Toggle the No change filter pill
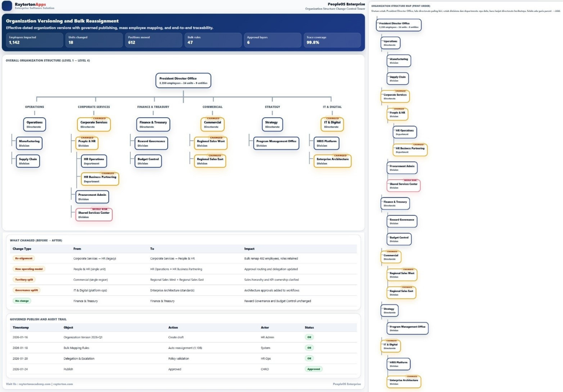This screenshot has height=392, width=563. point(22,301)
